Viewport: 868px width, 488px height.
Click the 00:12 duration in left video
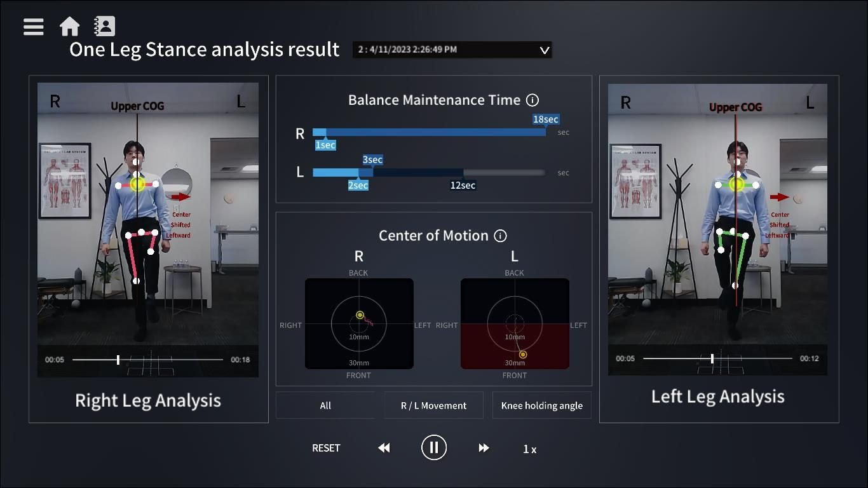click(x=810, y=358)
